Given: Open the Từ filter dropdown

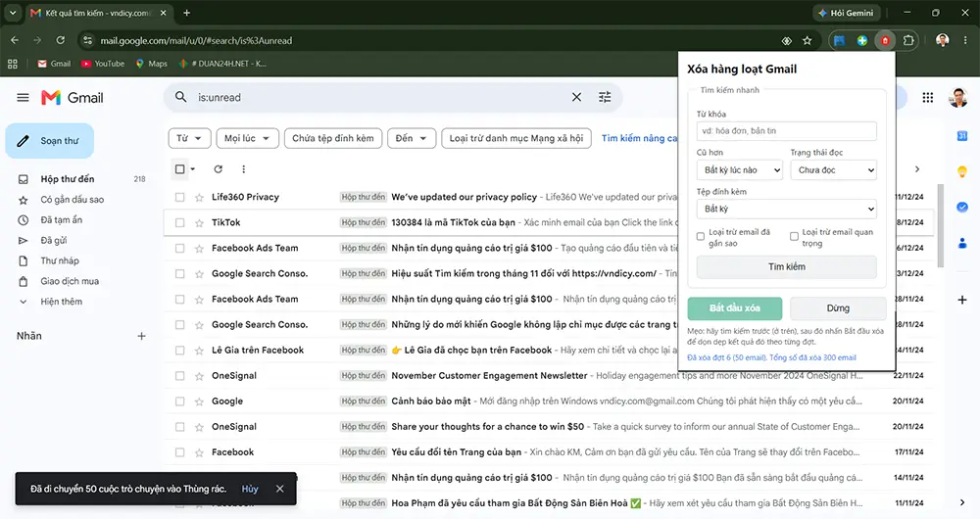Looking at the screenshot, I should click(189, 139).
